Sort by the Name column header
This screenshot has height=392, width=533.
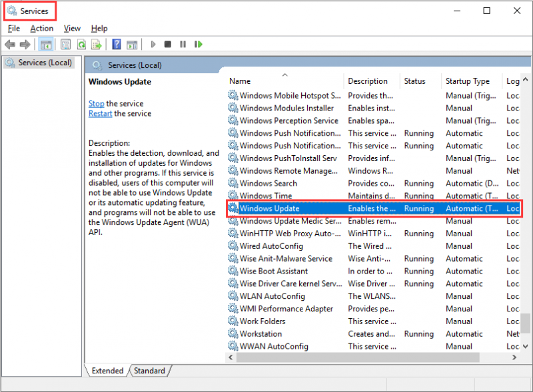[x=285, y=81]
